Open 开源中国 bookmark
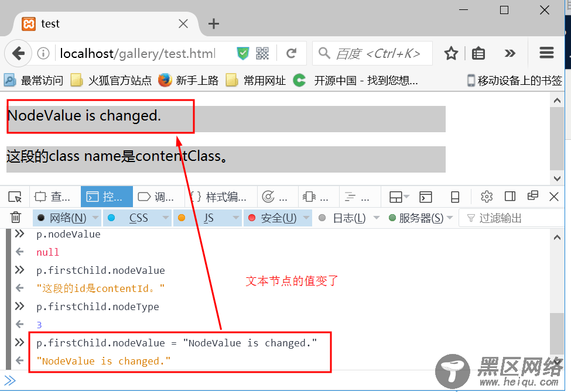 click(356, 80)
